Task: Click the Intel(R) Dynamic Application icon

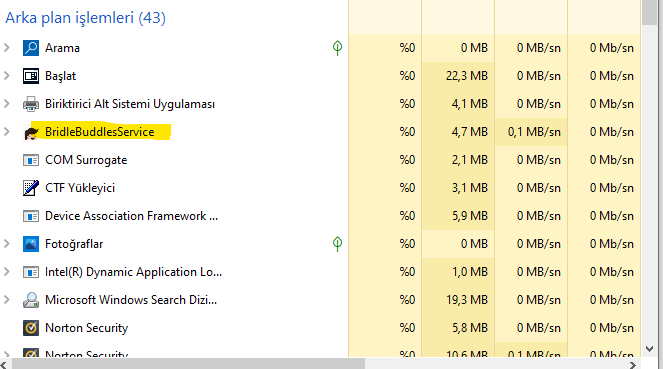Action: tap(31, 272)
